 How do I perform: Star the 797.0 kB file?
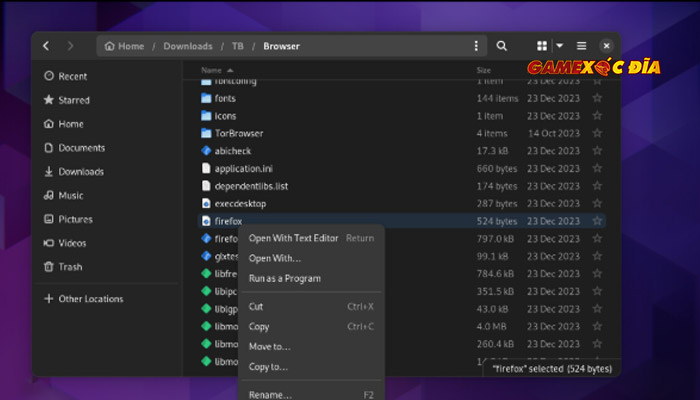pyautogui.click(x=597, y=239)
